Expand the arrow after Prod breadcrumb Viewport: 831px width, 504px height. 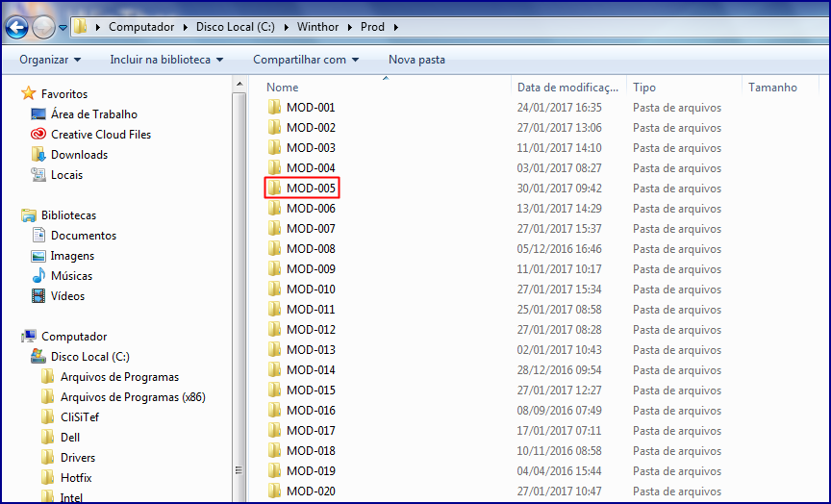395,27
